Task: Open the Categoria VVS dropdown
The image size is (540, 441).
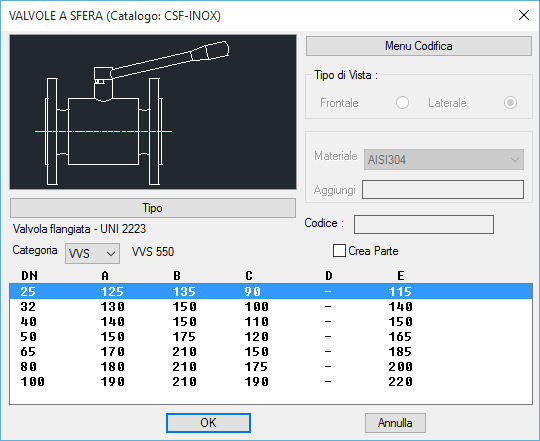Action: [92, 253]
